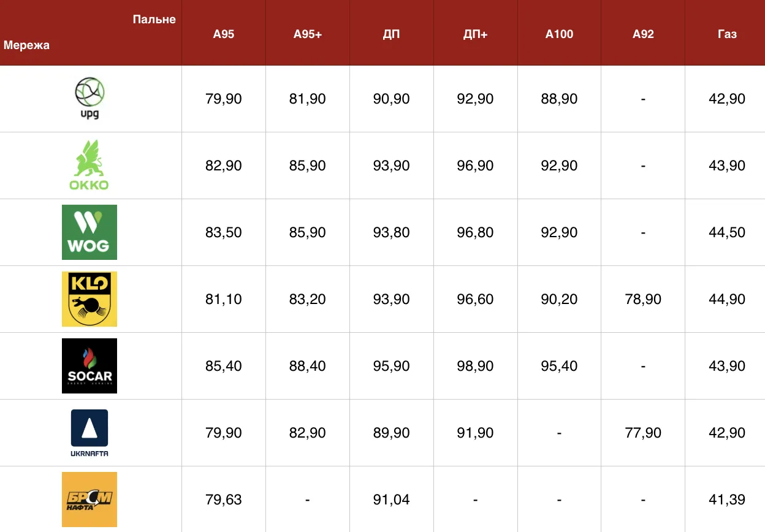Click UPG's ДП price 90,90

click(392, 99)
